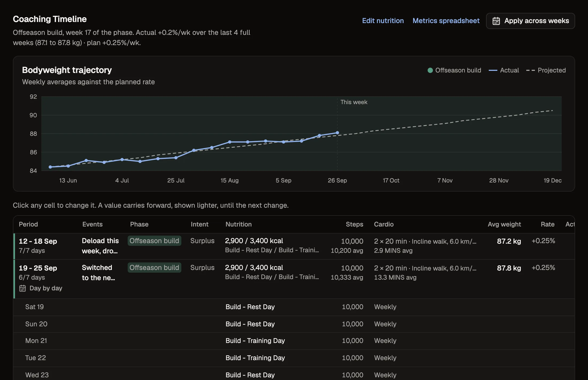588x380 pixels.
Task: Change Build - Training Day for Mon 21
Action: point(255,341)
